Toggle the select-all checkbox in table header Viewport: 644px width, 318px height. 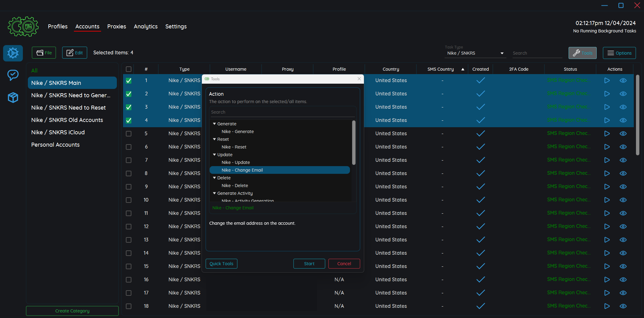coord(129,69)
